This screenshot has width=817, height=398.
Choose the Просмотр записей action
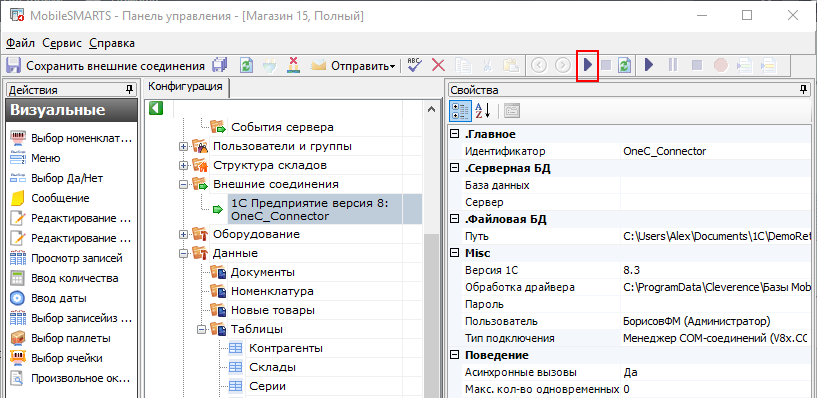(77, 258)
